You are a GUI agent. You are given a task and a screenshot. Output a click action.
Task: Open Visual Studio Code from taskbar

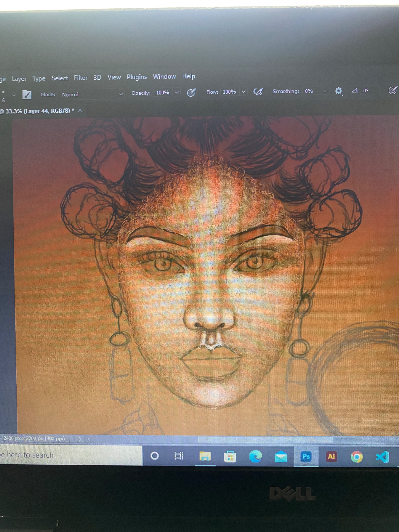coord(382,457)
